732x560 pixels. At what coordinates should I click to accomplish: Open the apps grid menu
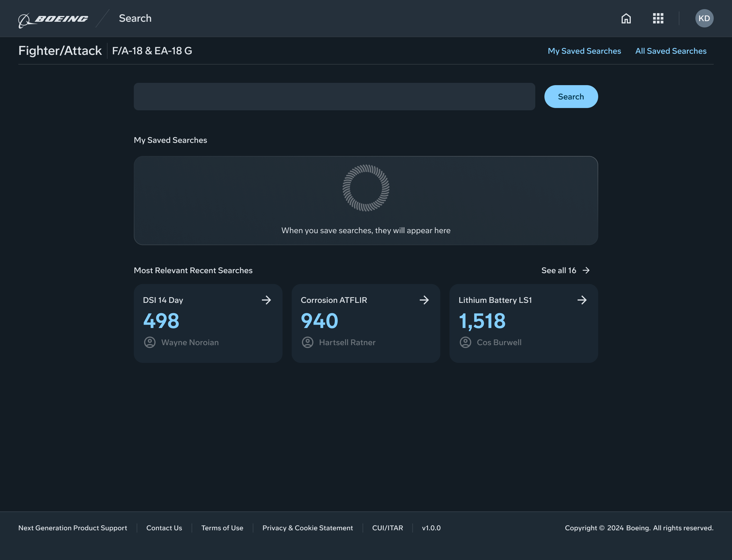658,18
